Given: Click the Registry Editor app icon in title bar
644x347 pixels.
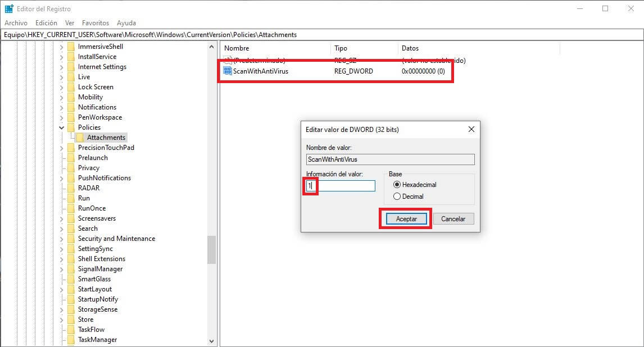Looking at the screenshot, I should (x=9, y=8).
